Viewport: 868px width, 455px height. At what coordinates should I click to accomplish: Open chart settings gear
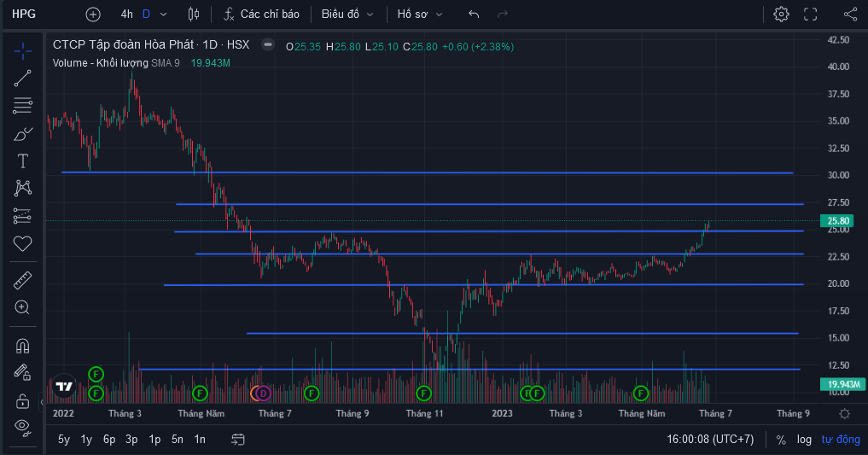point(781,15)
